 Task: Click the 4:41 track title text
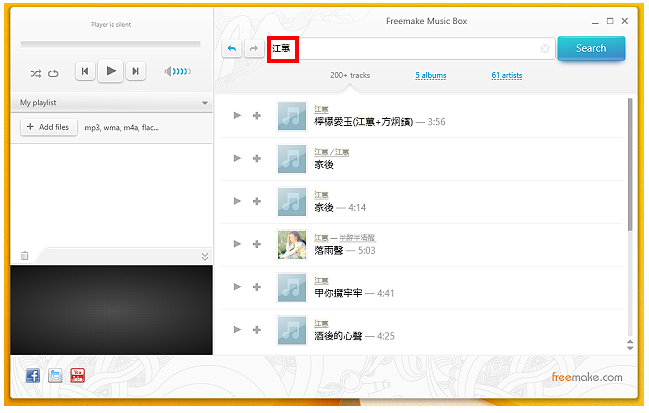tap(338, 293)
